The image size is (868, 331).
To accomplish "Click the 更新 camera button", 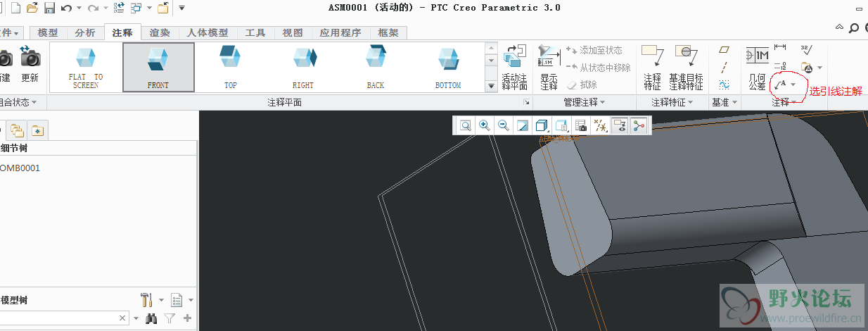I will [30, 65].
